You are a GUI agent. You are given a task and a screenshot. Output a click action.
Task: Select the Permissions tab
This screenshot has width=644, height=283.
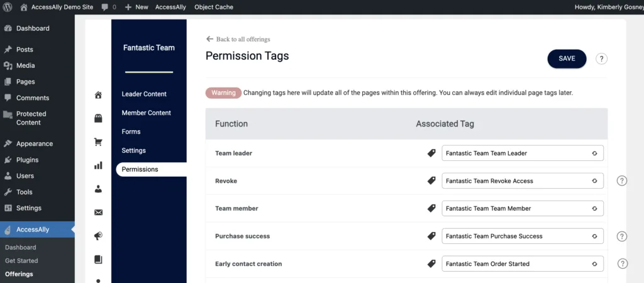click(x=151, y=169)
